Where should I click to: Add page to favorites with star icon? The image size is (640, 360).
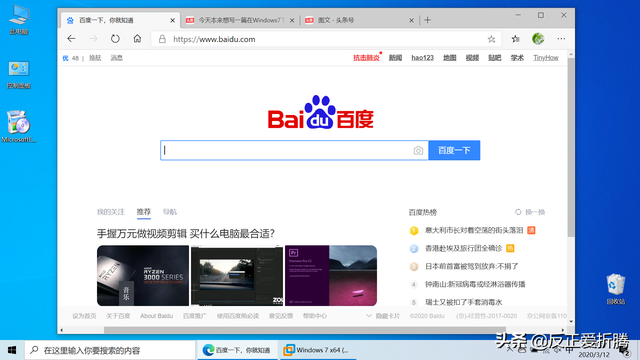point(491,39)
